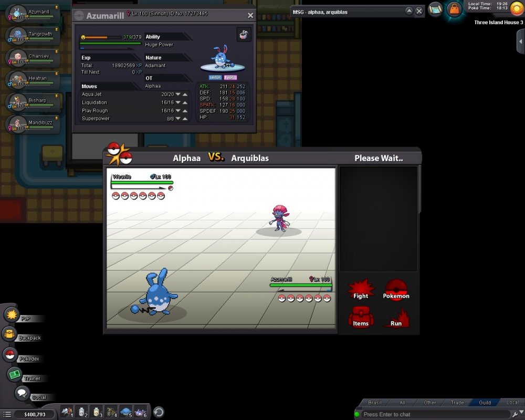
Task: Open the Social menu
Action: (x=22, y=393)
